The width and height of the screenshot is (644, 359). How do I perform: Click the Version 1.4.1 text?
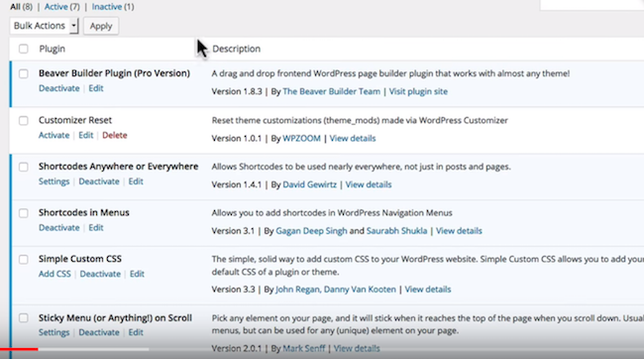237,184
